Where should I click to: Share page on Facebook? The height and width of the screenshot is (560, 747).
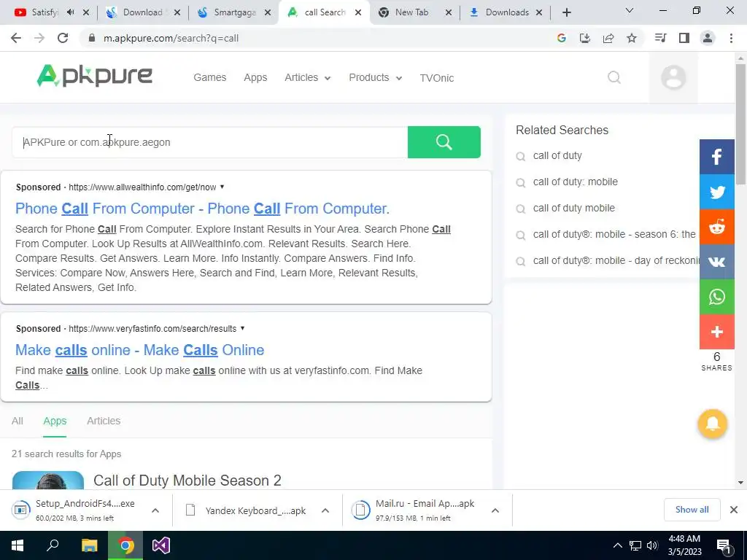pos(716,157)
